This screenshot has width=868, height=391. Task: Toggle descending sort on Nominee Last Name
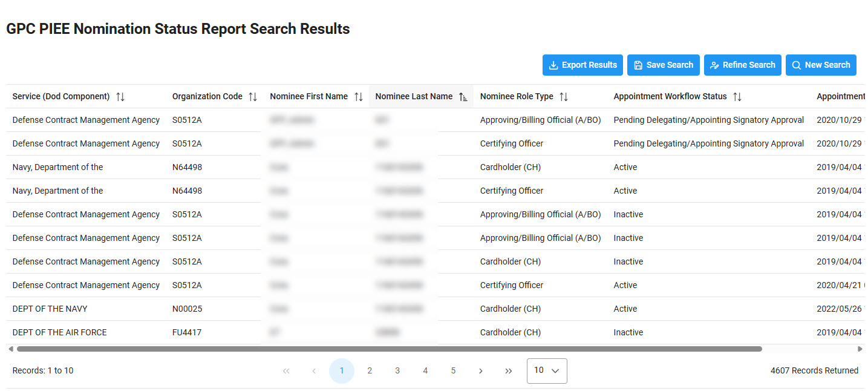click(x=463, y=96)
